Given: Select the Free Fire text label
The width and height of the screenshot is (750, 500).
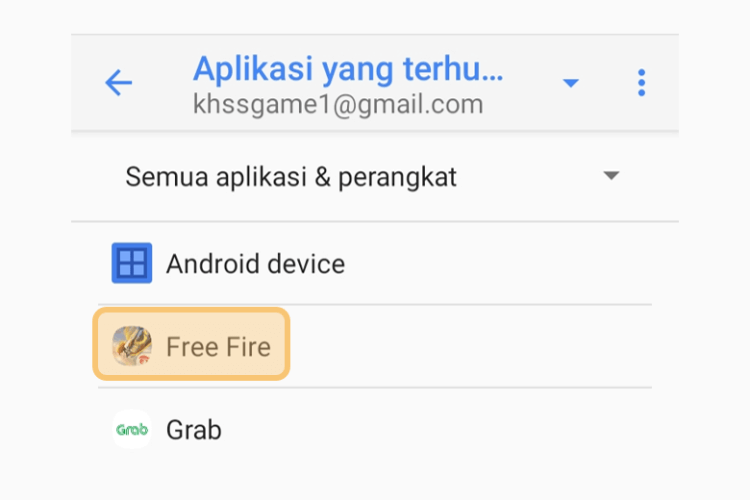Looking at the screenshot, I should coord(219,346).
